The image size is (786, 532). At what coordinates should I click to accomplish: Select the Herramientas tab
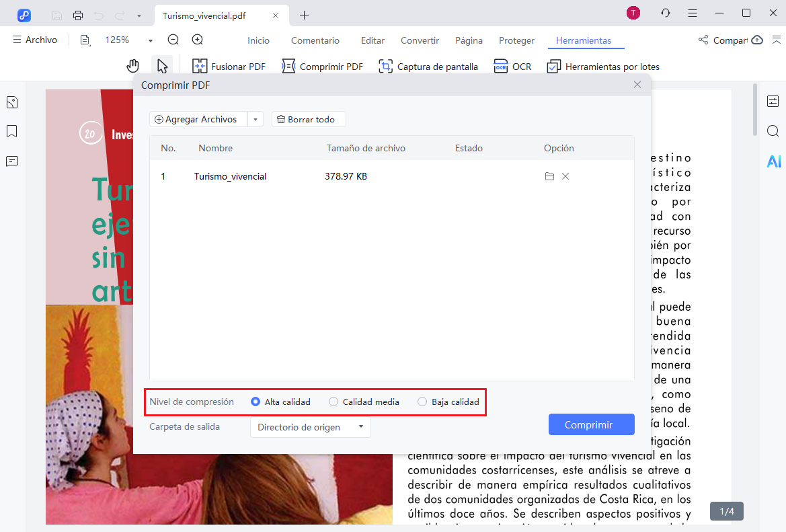click(584, 40)
